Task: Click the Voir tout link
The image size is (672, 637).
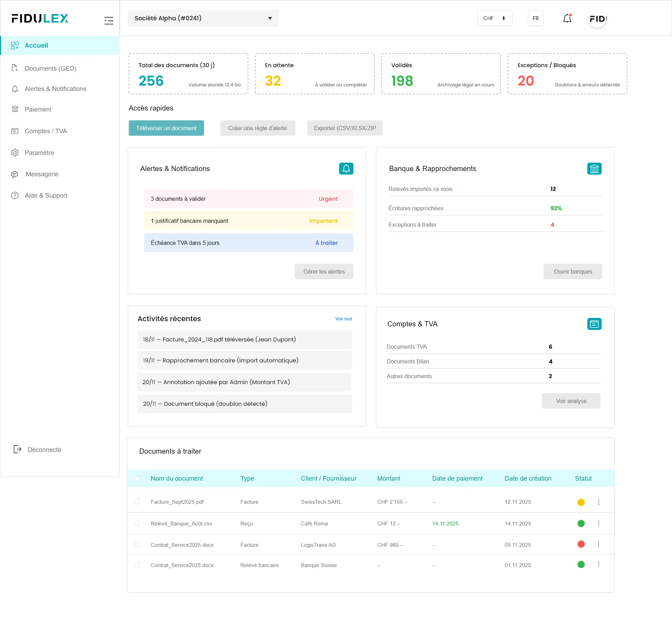Action: click(x=343, y=319)
